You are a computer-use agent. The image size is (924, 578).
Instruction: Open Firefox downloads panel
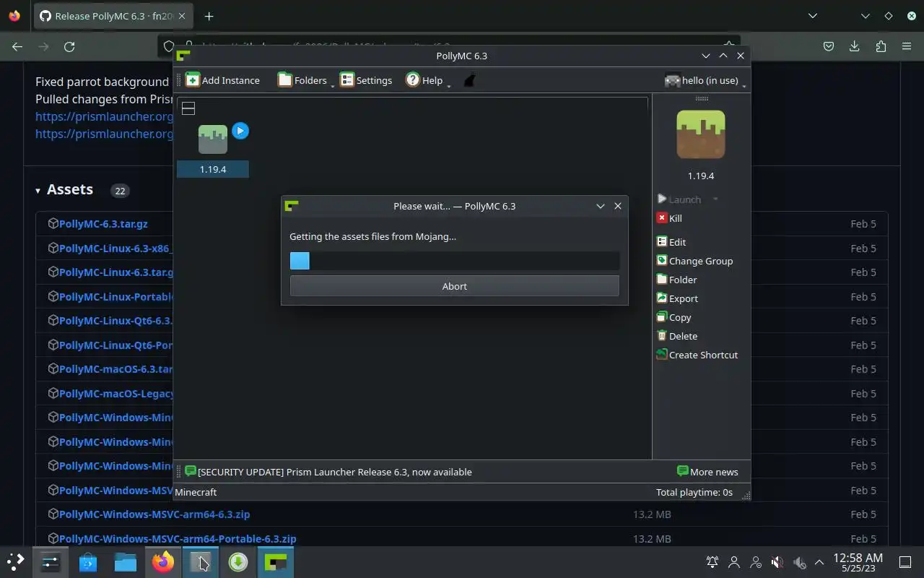(855, 46)
